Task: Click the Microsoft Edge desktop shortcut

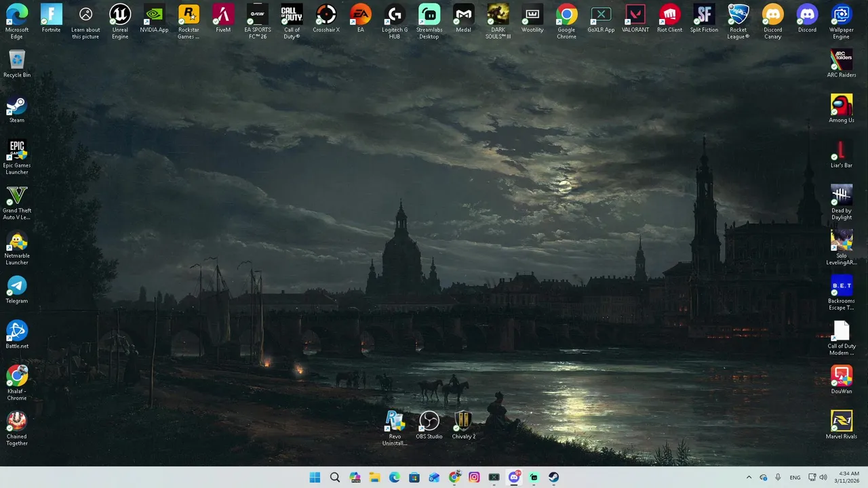Action: 17,22
